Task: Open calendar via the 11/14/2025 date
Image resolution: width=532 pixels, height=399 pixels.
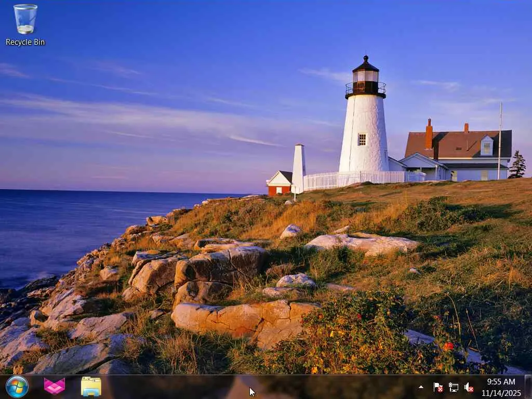Action: [501, 393]
